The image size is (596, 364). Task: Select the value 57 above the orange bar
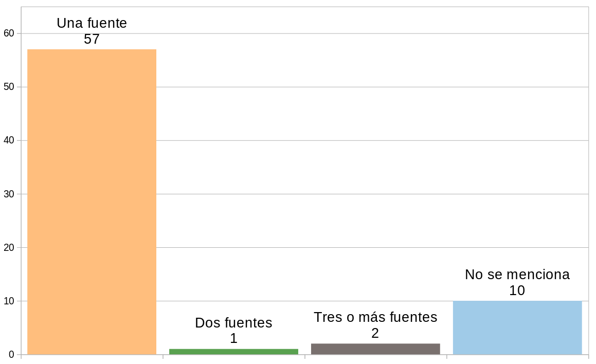click(92, 39)
